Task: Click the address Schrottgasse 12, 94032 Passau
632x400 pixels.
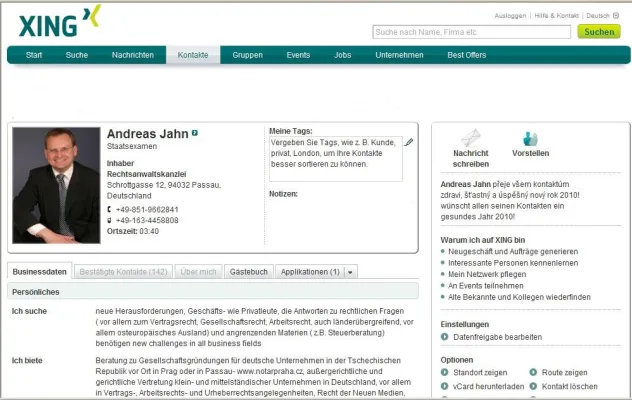Action: click(164, 185)
